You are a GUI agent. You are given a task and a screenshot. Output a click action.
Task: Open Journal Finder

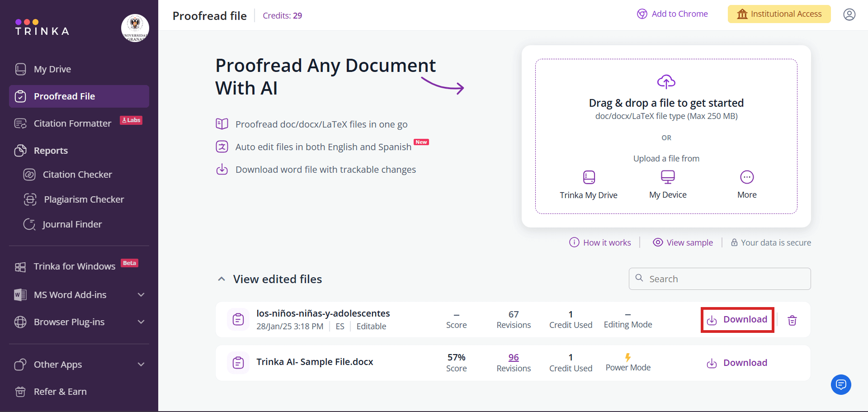pyautogui.click(x=72, y=224)
